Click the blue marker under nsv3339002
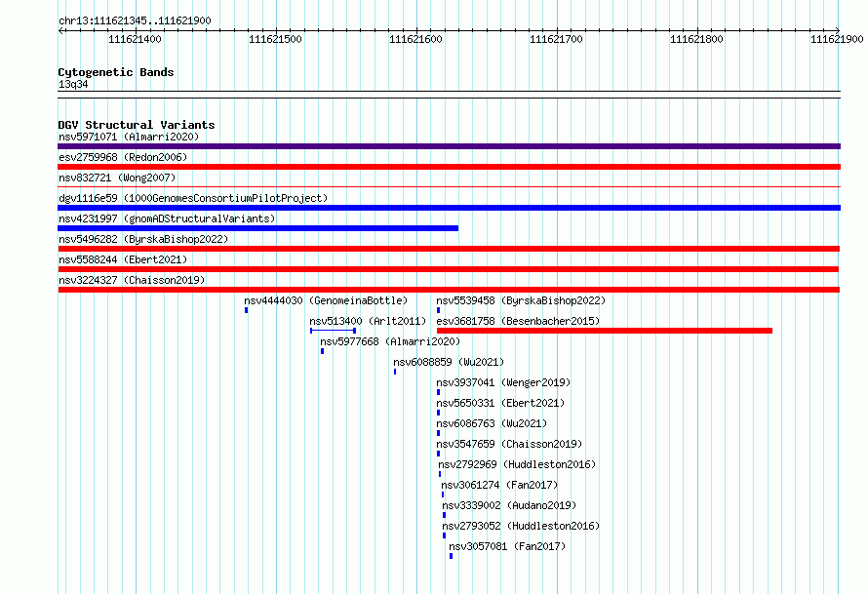 point(444,515)
